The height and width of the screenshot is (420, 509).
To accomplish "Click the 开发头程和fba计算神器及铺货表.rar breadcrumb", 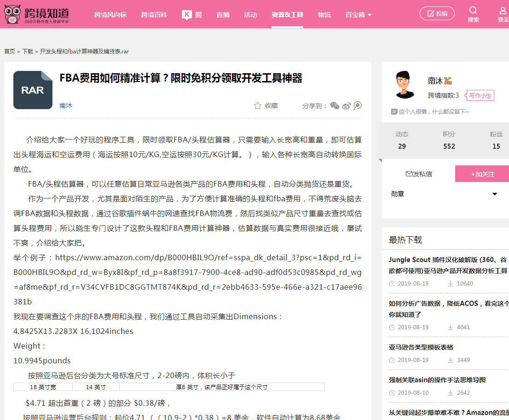I will [84, 51].
